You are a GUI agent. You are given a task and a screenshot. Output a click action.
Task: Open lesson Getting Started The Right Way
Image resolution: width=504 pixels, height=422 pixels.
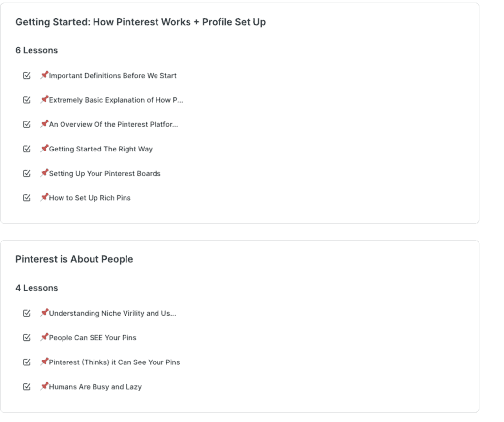(100, 149)
